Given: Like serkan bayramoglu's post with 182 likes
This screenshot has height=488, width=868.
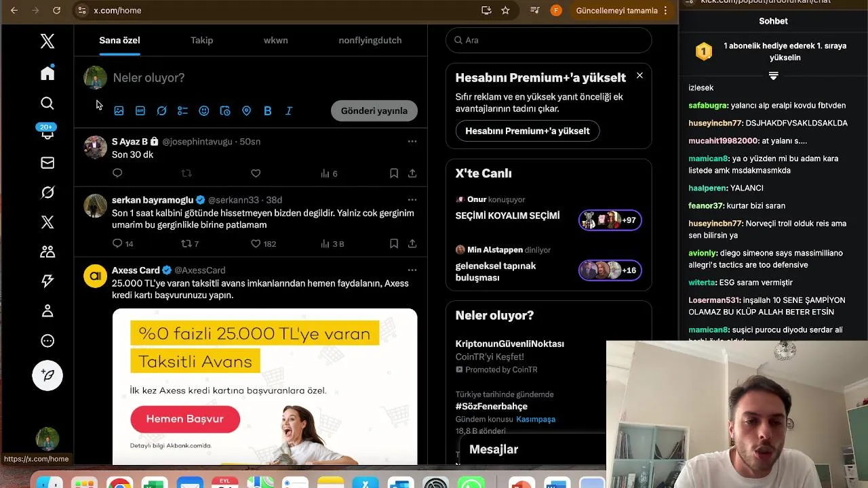Looking at the screenshot, I should (264, 243).
